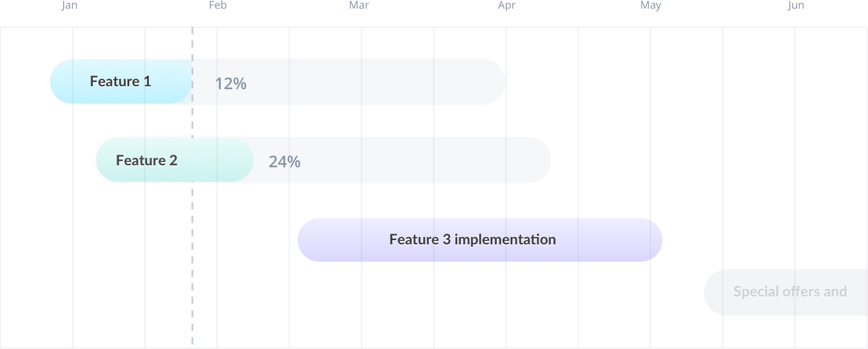868x349 pixels.
Task: Select the Feature 2 progress bar
Action: [x=175, y=160]
